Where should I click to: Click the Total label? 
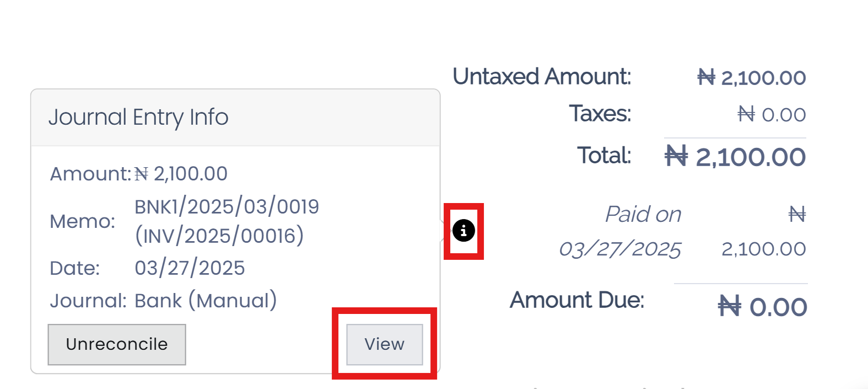(x=603, y=156)
